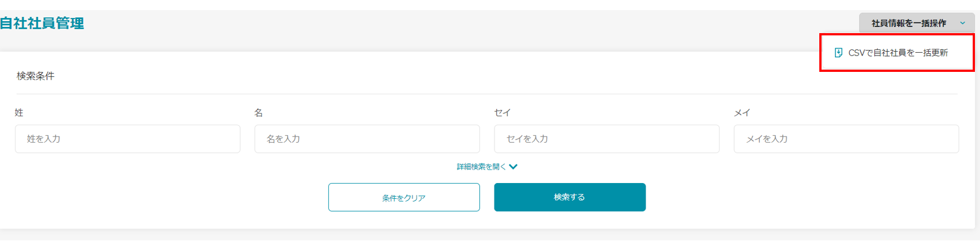Click into the 名を入力 input box
This screenshot has height=242, width=980.
(x=367, y=139)
